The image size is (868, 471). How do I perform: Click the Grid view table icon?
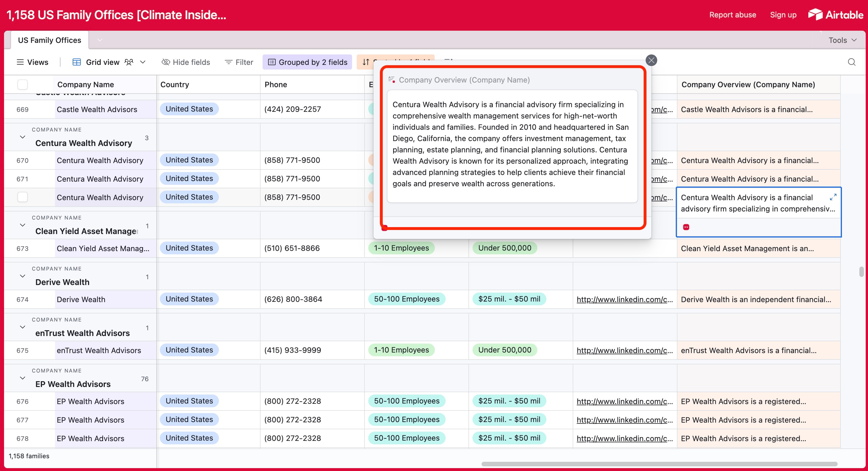[77, 62]
